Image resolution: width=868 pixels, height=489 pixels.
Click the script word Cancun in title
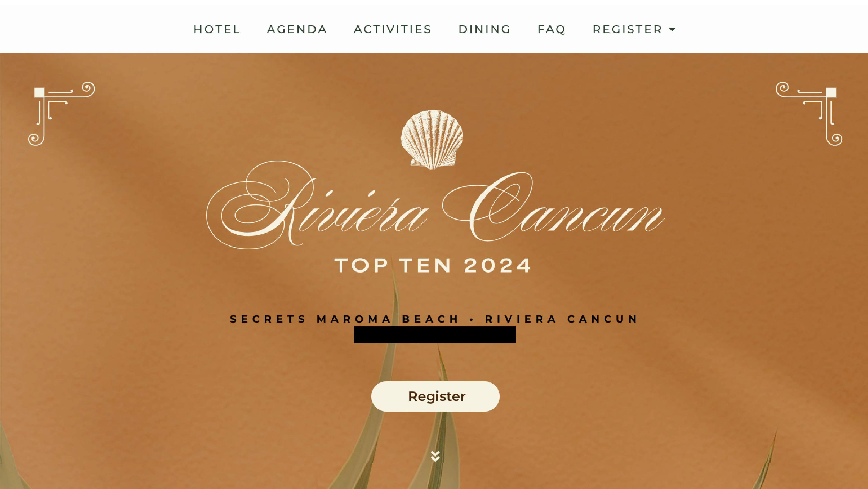click(553, 207)
